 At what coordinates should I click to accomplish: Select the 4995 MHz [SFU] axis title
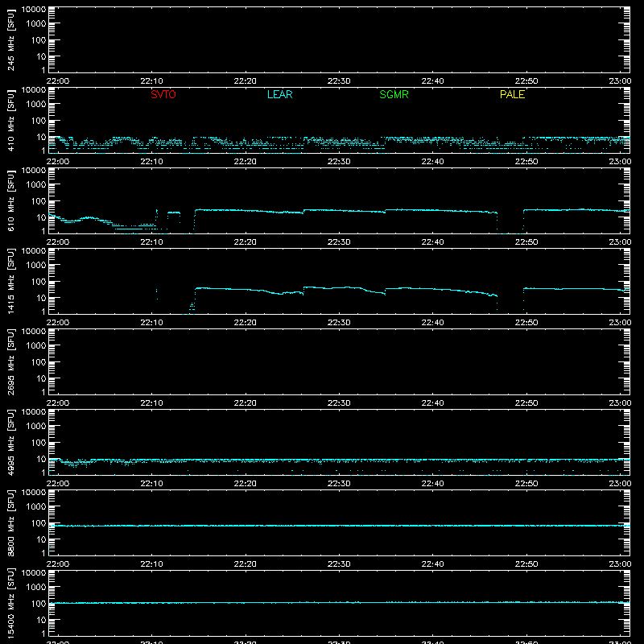(10, 442)
